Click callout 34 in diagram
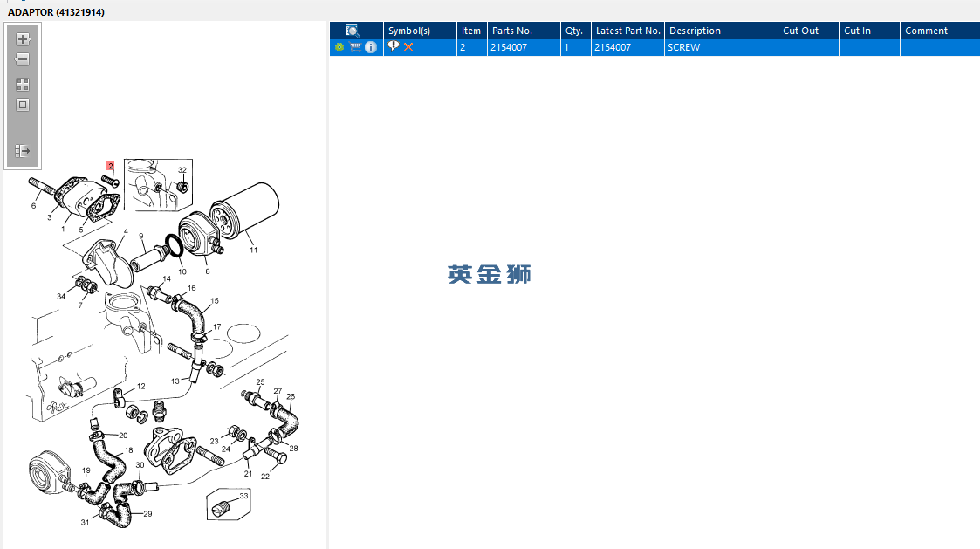The image size is (980, 549). pyautogui.click(x=60, y=297)
